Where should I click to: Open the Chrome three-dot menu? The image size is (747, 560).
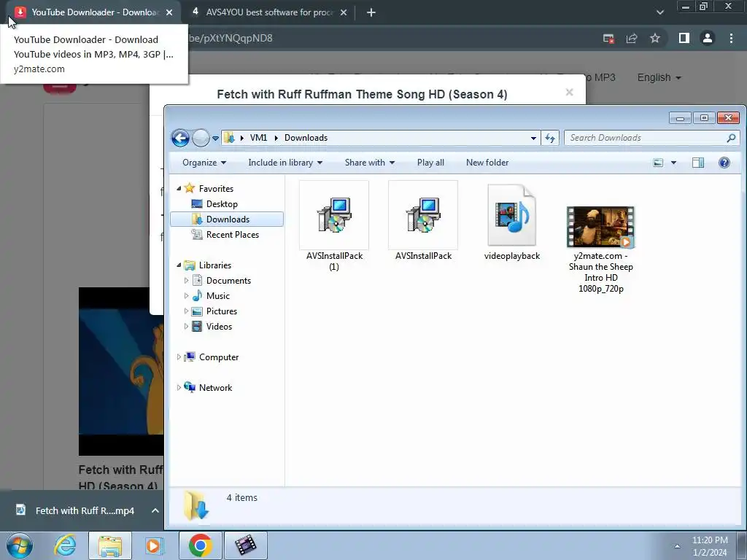(x=731, y=38)
